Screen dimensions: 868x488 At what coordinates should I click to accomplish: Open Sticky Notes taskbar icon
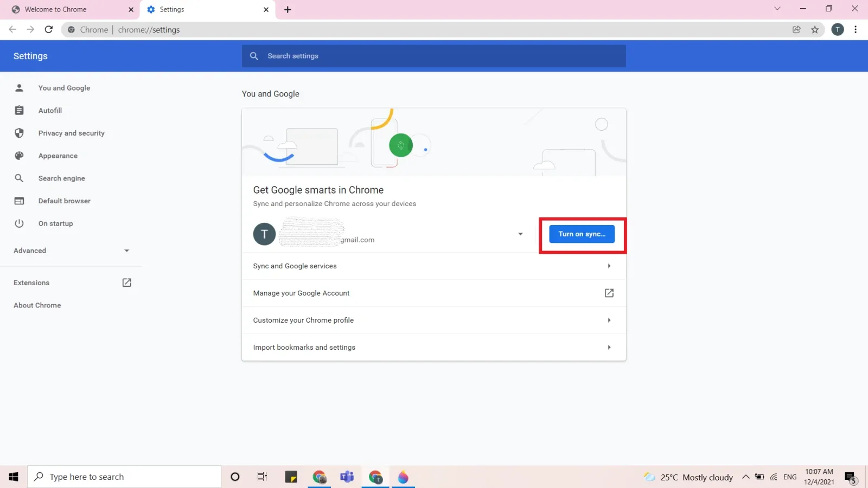[x=291, y=477]
